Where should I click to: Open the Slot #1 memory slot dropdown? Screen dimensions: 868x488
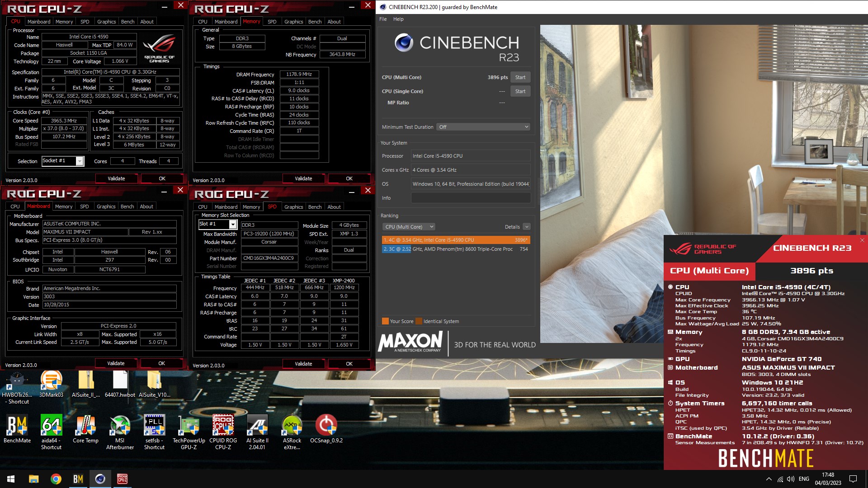218,224
